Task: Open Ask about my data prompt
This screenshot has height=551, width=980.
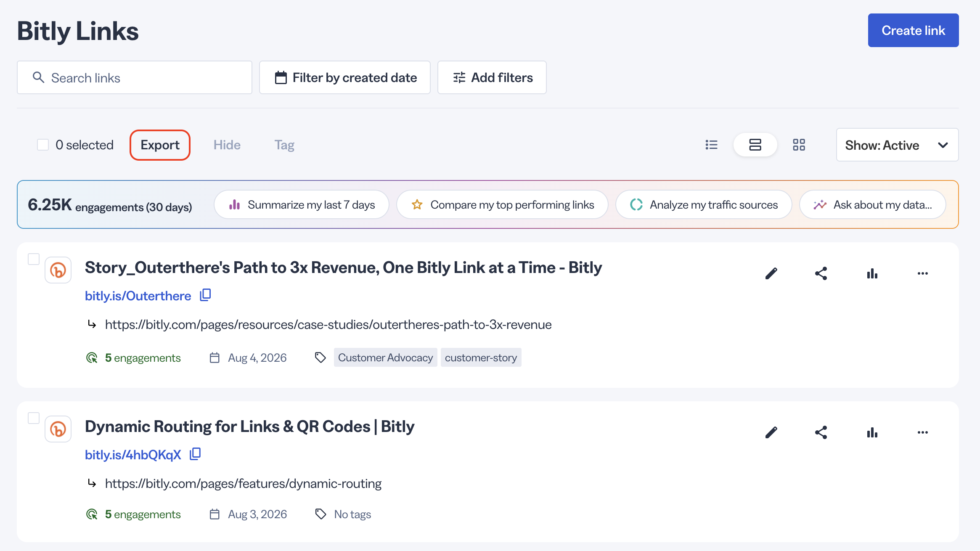Action: tap(873, 204)
